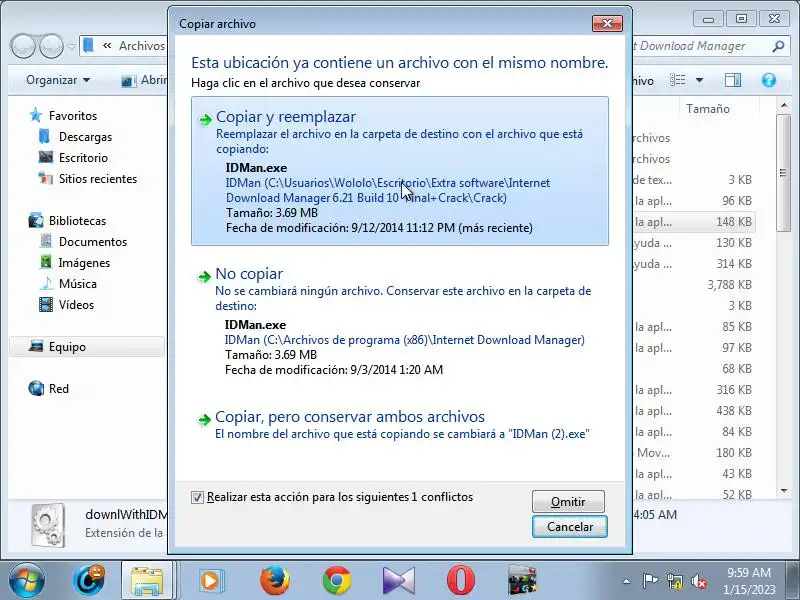Open the recent locations dropdown arrow
This screenshot has height=600, width=800.
(x=71, y=46)
